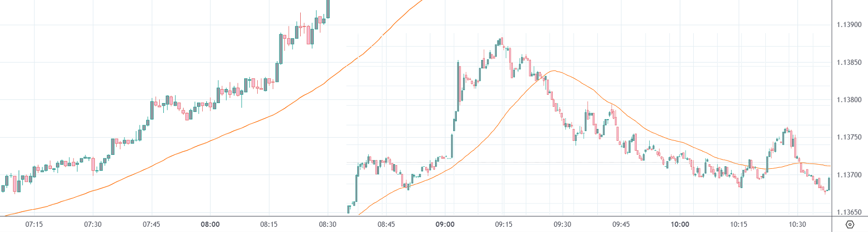Select the 08:45 time axis label
The height and width of the screenshot is (232, 868).
(386, 224)
